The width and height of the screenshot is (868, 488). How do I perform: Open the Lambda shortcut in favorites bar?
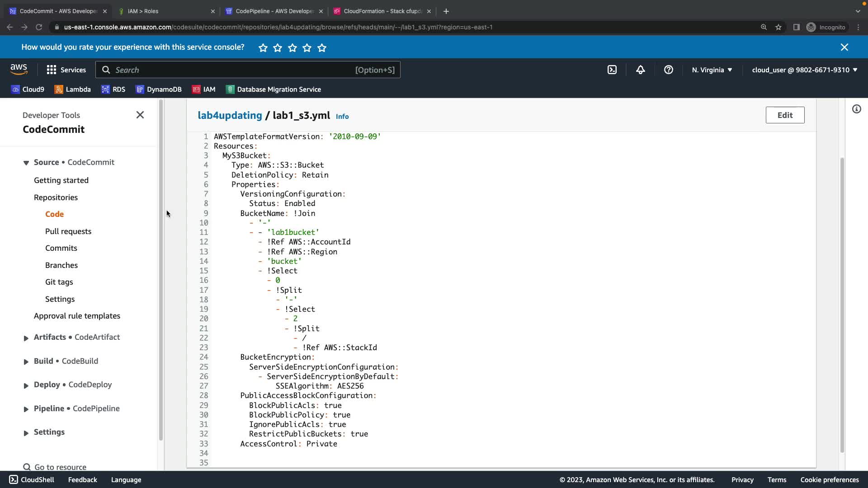(x=72, y=89)
